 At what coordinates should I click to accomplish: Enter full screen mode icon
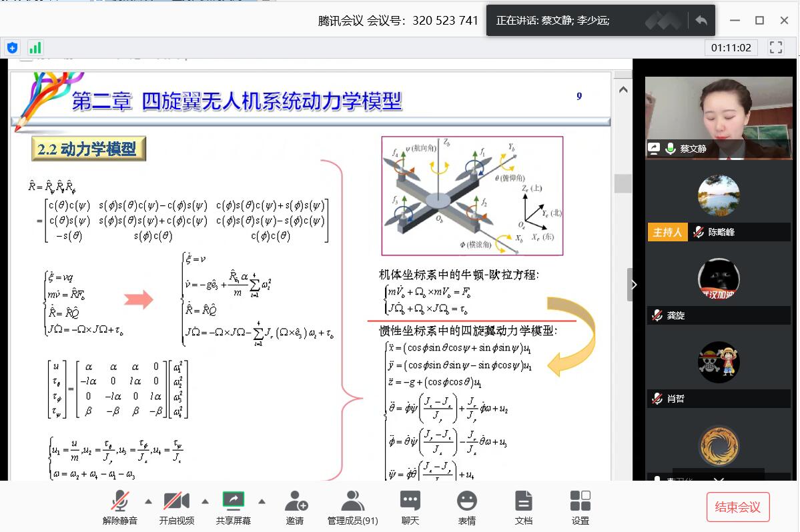[x=775, y=47]
